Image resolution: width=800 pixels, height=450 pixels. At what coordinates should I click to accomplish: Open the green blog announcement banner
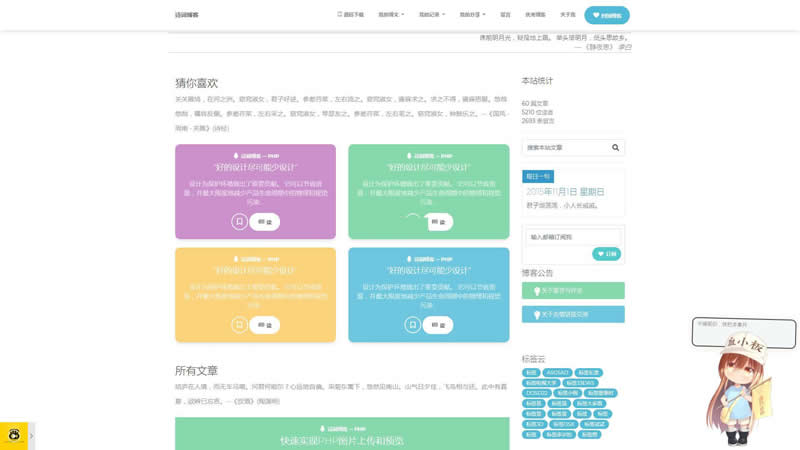(573, 290)
